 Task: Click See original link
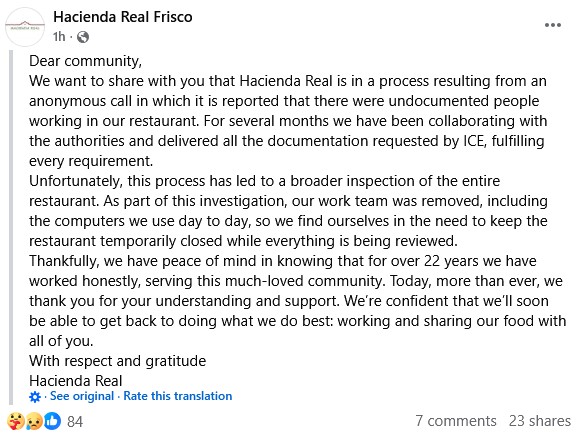[82, 396]
